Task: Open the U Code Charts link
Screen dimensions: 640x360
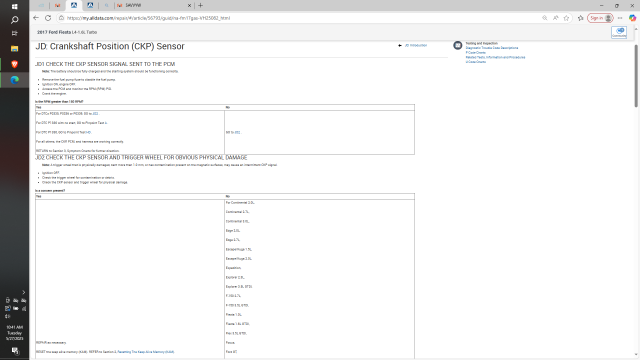Action: coord(476,62)
